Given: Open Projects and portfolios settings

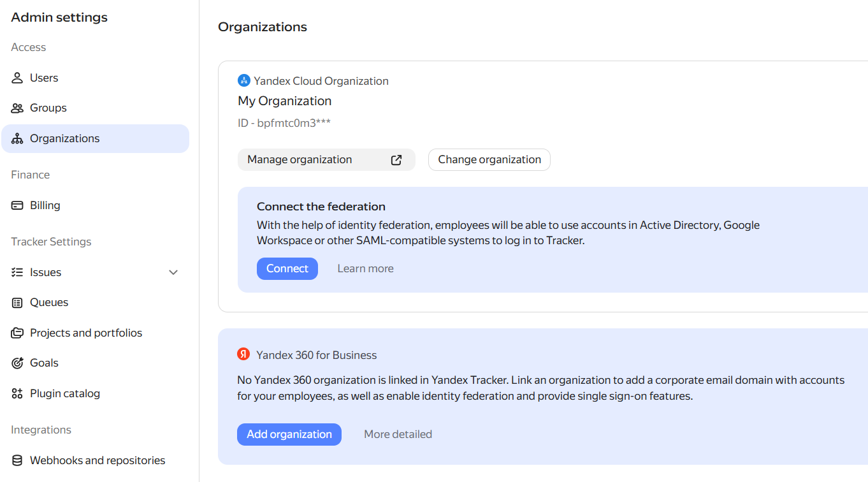Looking at the screenshot, I should pyautogui.click(x=96, y=333).
